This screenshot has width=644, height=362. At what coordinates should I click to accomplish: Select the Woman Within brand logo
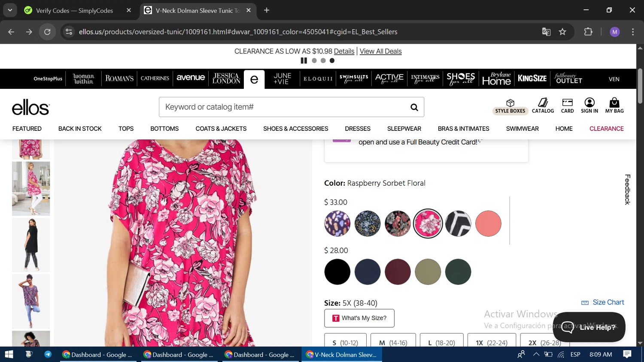pyautogui.click(x=83, y=79)
